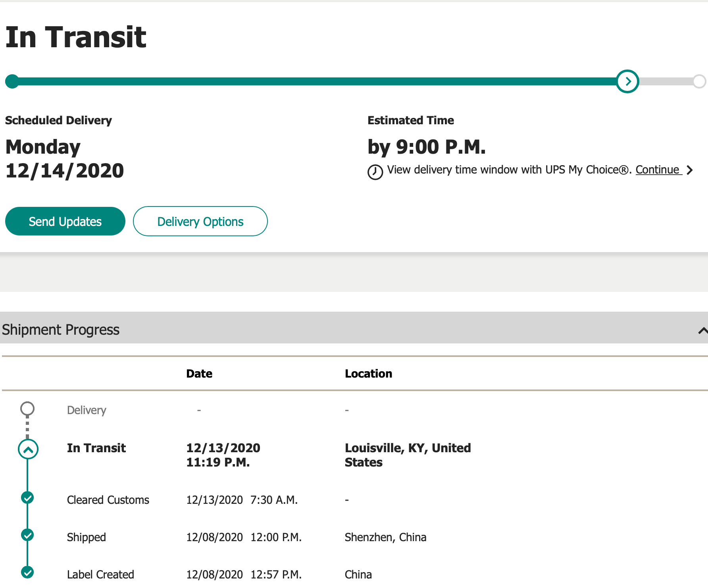Viewport: 708px width, 588px height.
Task: Select the In Transit row label
Action: (x=96, y=448)
